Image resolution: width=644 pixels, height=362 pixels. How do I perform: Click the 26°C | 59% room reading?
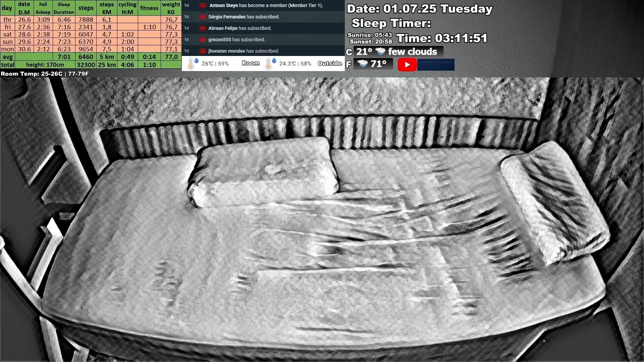(x=215, y=64)
